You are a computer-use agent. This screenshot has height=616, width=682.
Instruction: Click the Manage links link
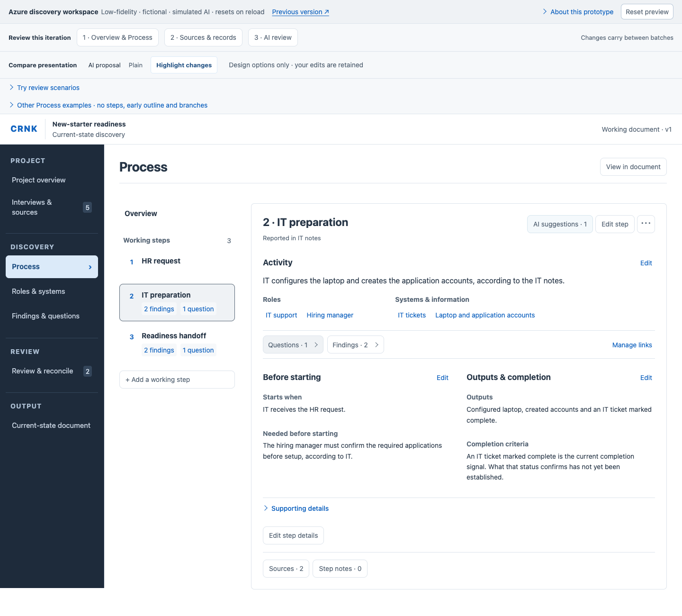point(632,345)
